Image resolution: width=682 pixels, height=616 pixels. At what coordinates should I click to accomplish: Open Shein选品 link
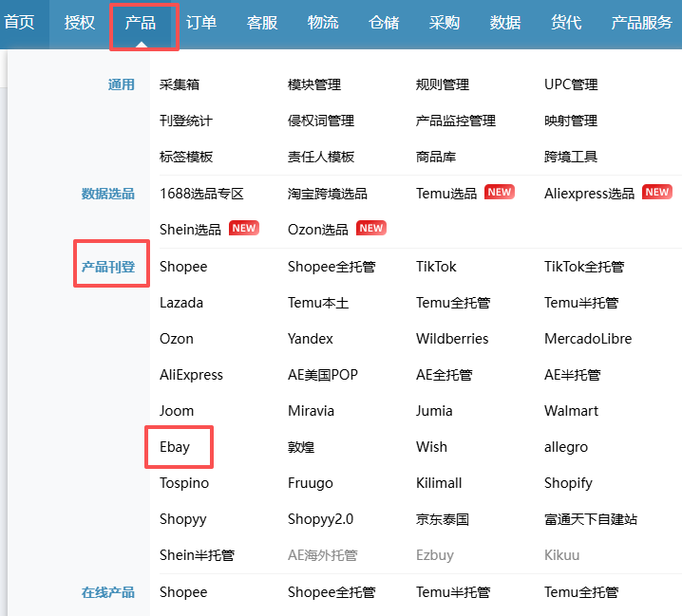pyautogui.click(x=190, y=229)
